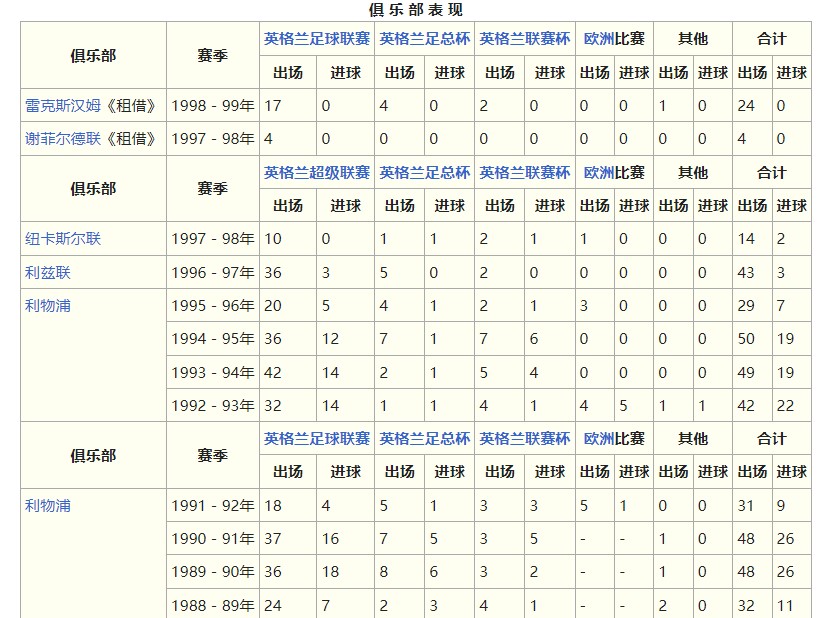Image resolution: width=835 pixels, height=618 pixels.
Task: Select value 42 in the 1993 - 94年 row
Action: (273, 373)
